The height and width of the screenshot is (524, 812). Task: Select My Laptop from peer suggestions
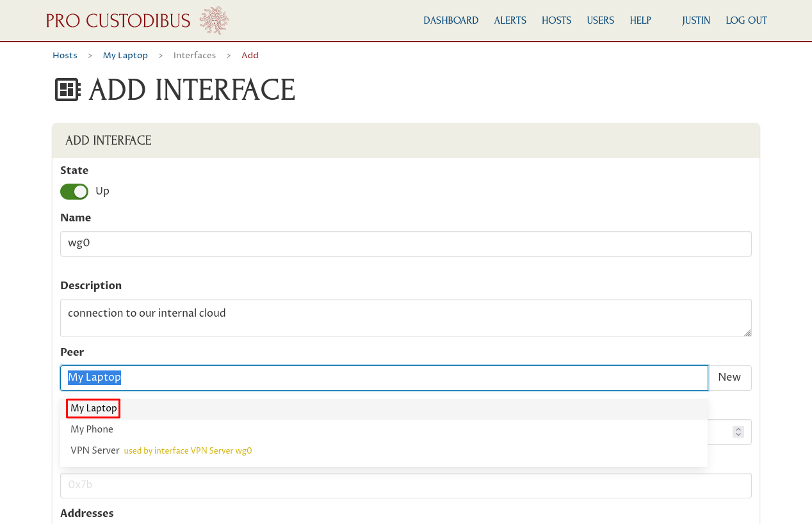384,409
